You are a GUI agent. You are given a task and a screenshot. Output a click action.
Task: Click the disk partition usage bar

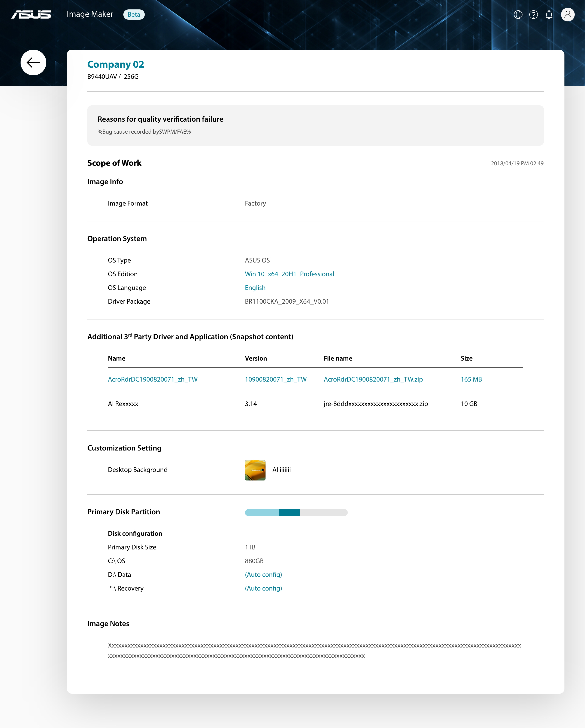pos(296,512)
